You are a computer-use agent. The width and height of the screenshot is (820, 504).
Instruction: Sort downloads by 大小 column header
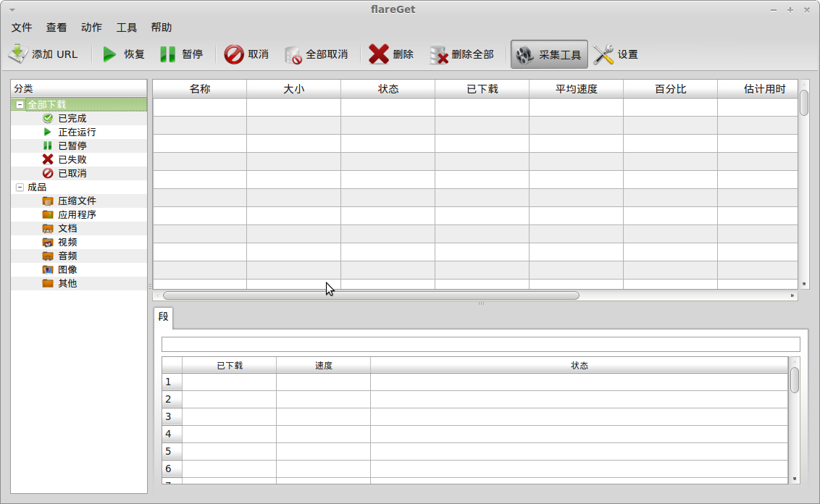coord(294,89)
